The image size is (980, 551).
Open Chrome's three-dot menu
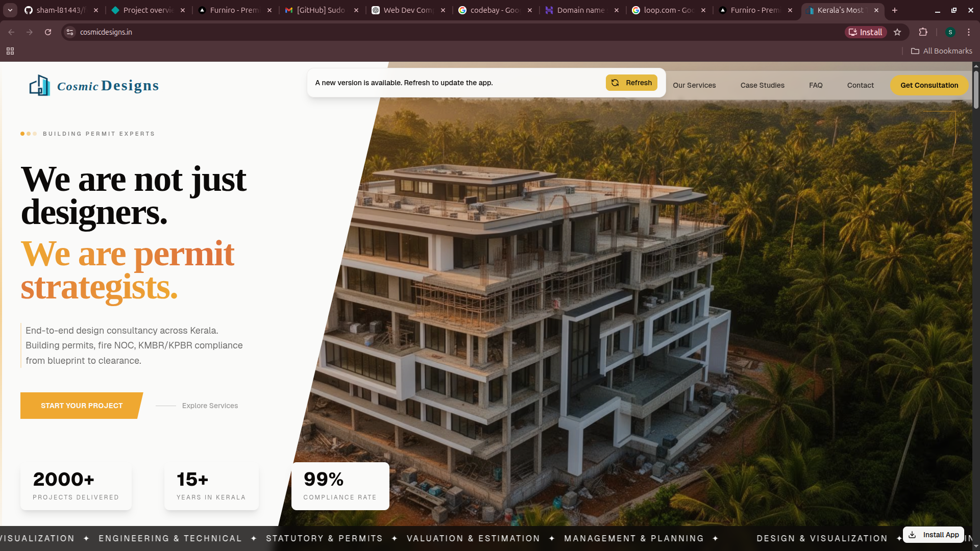[968, 32]
